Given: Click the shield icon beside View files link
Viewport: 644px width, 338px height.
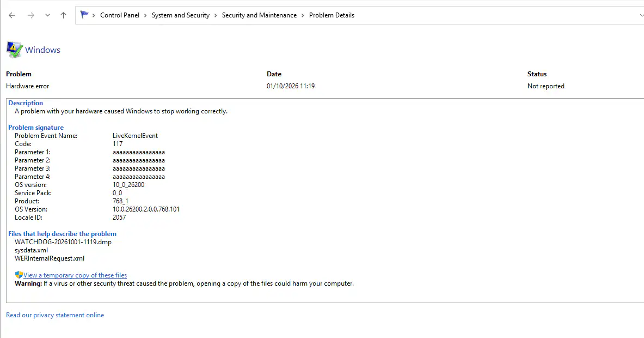Looking at the screenshot, I should click(x=19, y=275).
